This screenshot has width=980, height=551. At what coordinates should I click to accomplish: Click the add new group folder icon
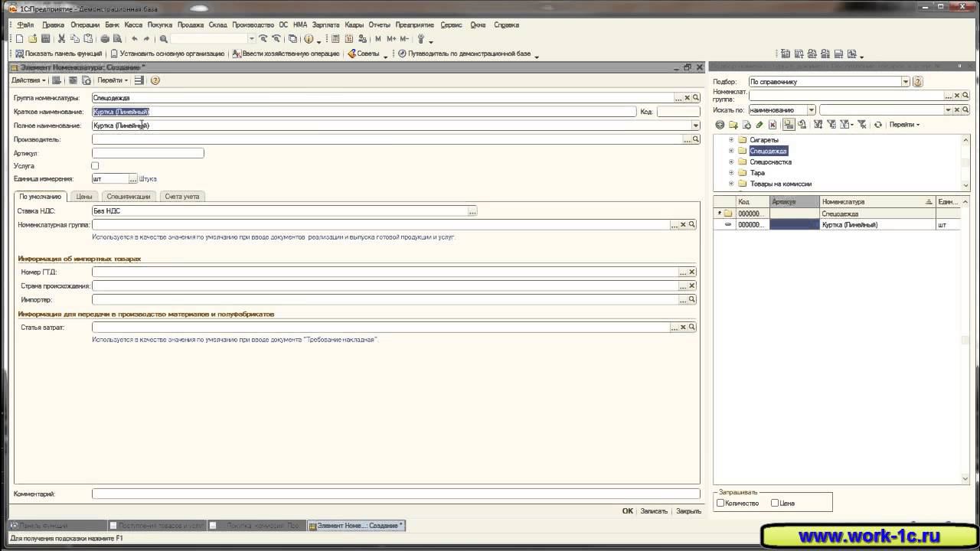point(733,125)
